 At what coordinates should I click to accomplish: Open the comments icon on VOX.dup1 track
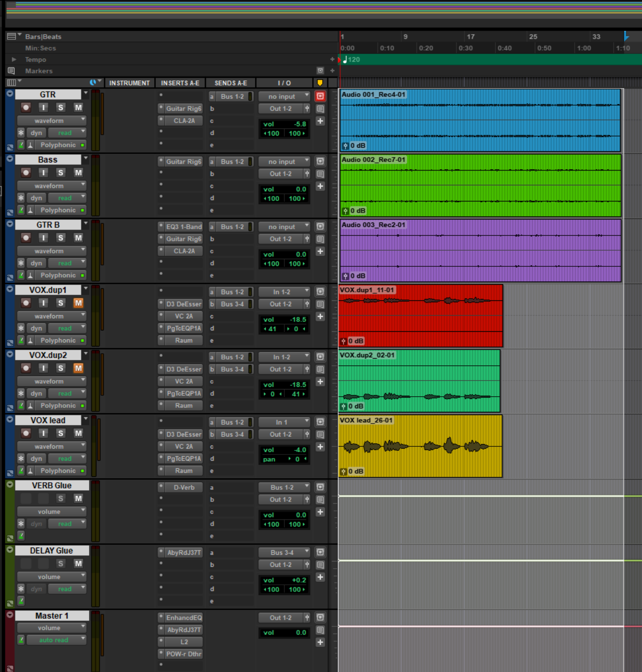point(320,304)
